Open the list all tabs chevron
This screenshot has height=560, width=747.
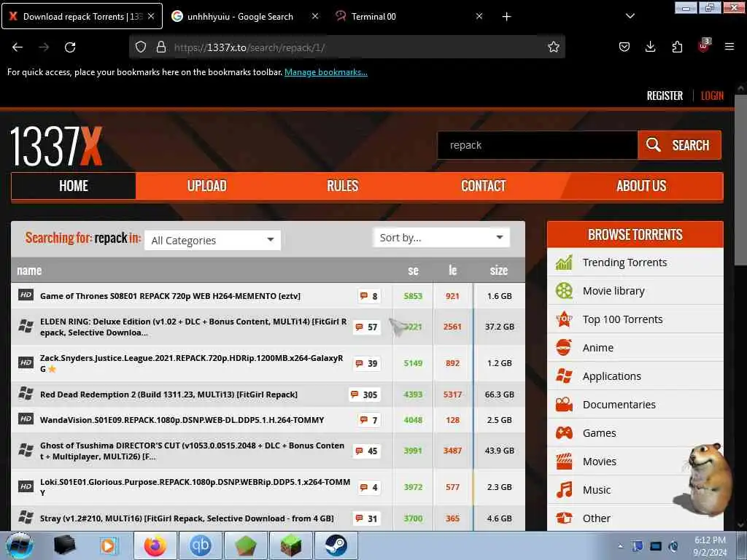point(630,16)
